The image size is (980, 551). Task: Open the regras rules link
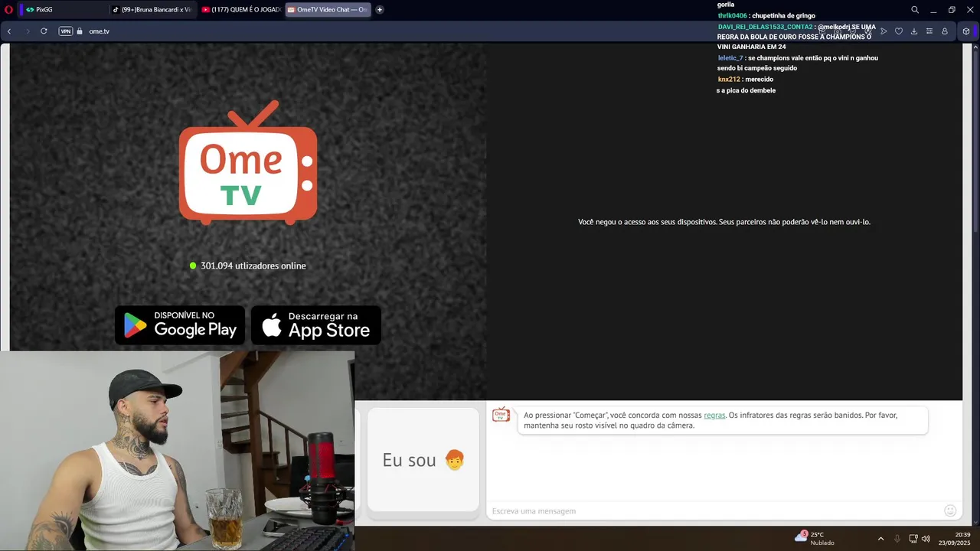[714, 416]
